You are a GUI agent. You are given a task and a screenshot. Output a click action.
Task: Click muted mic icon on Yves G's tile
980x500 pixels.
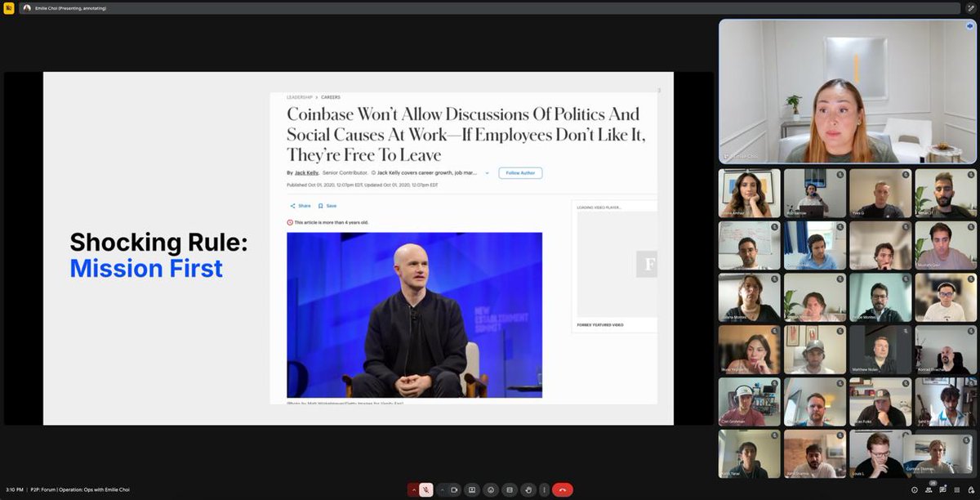click(906, 175)
